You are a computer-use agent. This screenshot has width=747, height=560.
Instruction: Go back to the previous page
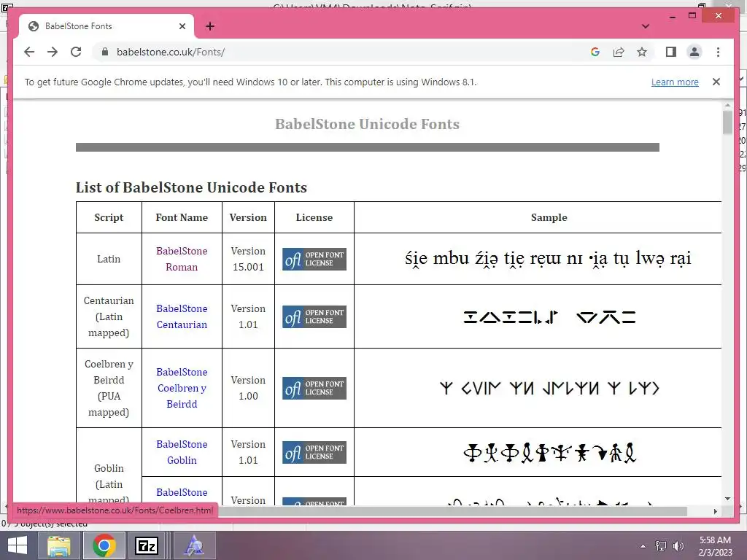(29, 52)
